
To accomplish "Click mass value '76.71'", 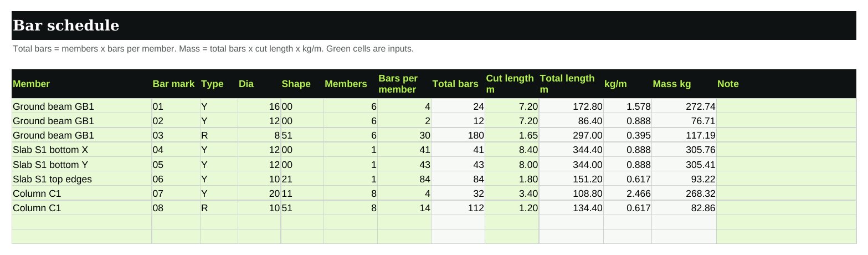I will 684,121.
